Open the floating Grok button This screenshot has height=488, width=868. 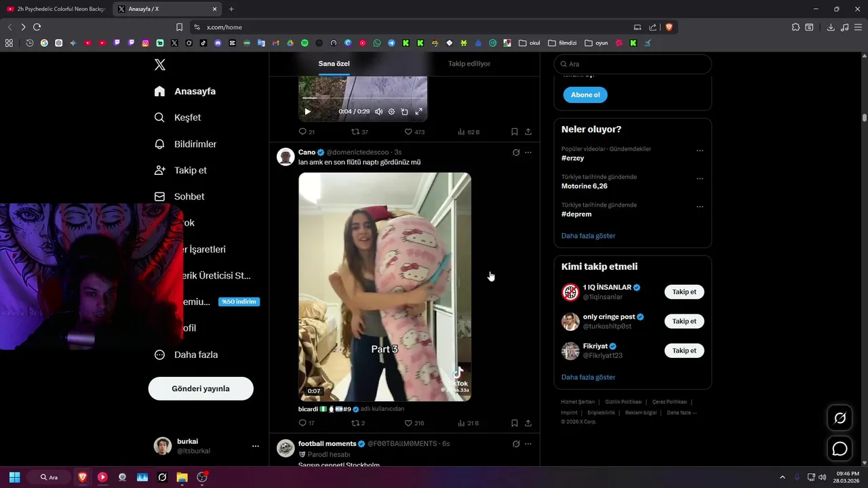[x=840, y=418]
